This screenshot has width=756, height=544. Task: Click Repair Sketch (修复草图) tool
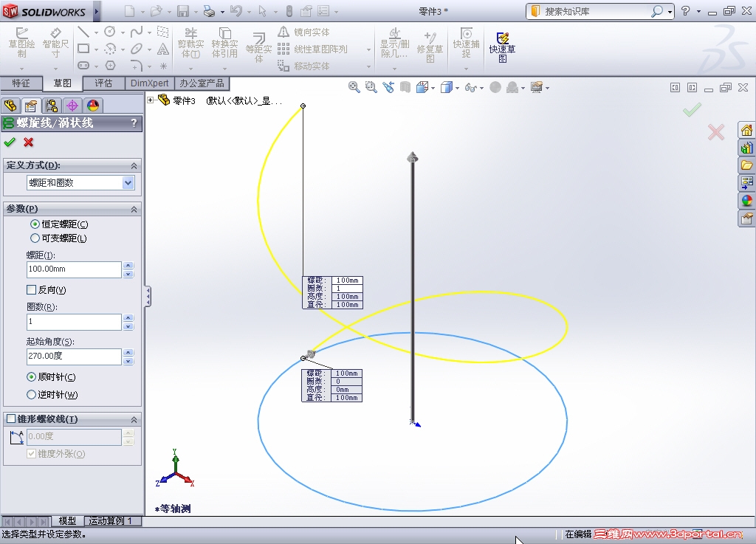click(x=430, y=47)
